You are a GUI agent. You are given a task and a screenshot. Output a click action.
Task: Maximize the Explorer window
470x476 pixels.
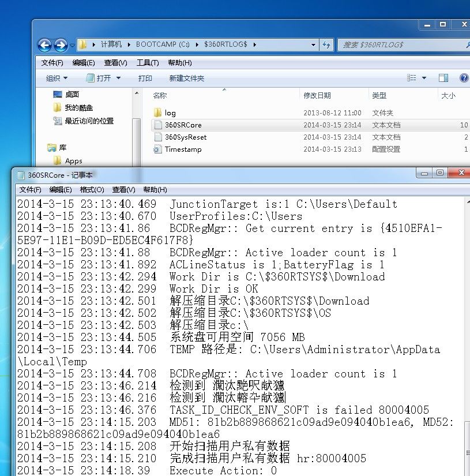coord(443,25)
